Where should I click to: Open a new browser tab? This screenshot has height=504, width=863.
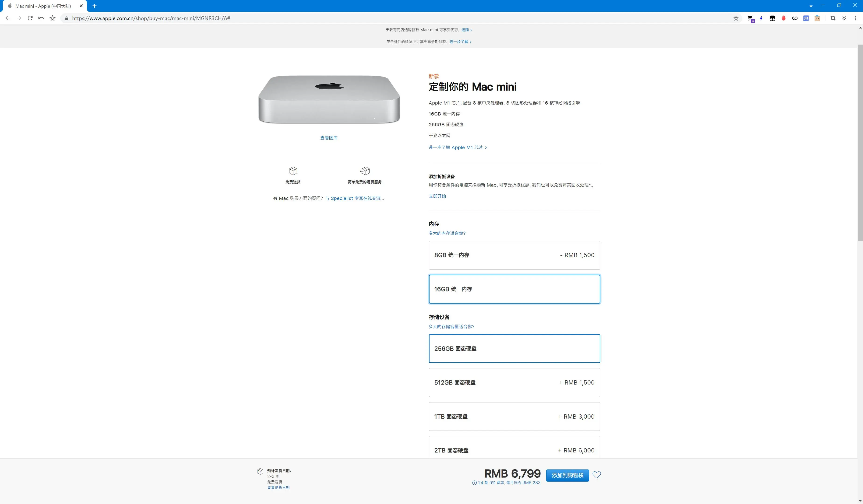click(95, 6)
